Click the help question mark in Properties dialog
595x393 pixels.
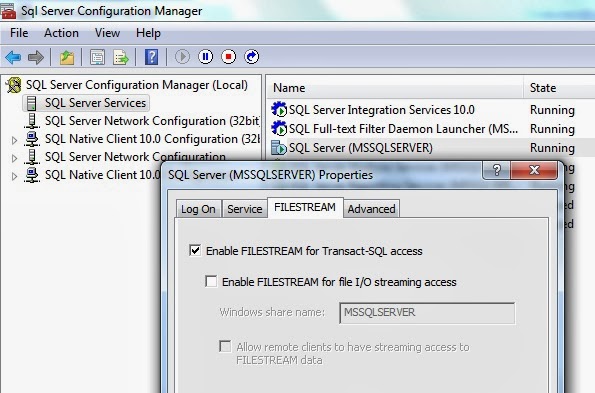[x=496, y=170]
